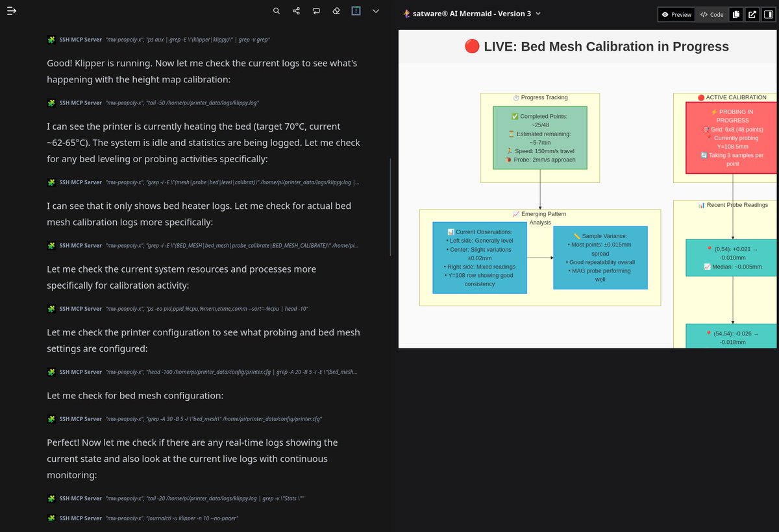Click puzzle icon of tail -50 klippy.log call

coord(51,103)
